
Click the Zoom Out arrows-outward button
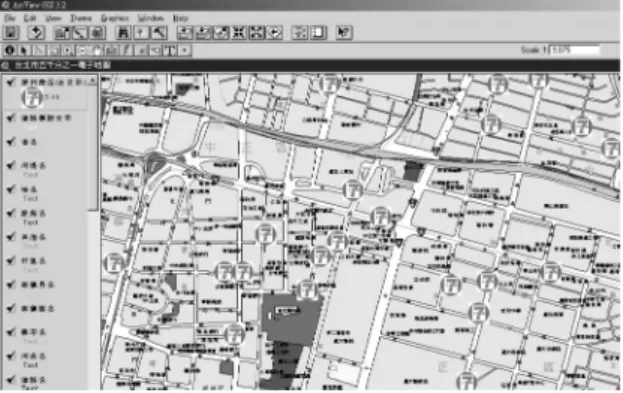pyautogui.click(x=256, y=33)
